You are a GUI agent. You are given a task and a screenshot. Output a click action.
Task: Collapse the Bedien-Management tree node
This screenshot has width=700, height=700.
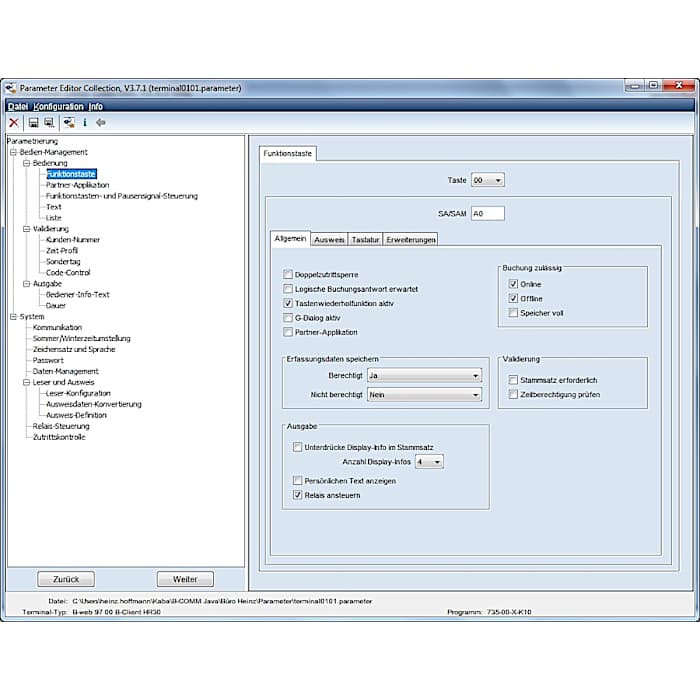pyautogui.click(x=13, y=152)
